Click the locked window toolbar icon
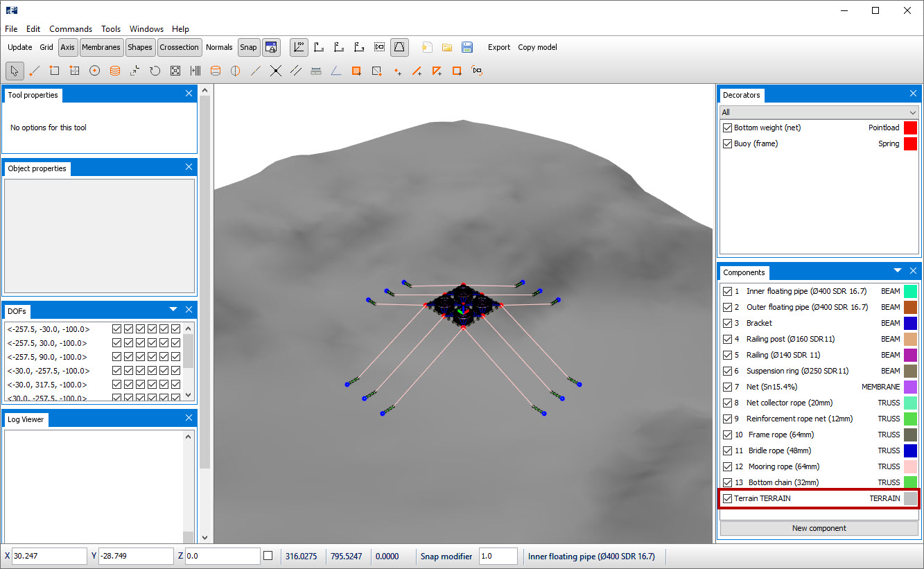Viewport: 924px width, 569px height. (x=271, y=47)
